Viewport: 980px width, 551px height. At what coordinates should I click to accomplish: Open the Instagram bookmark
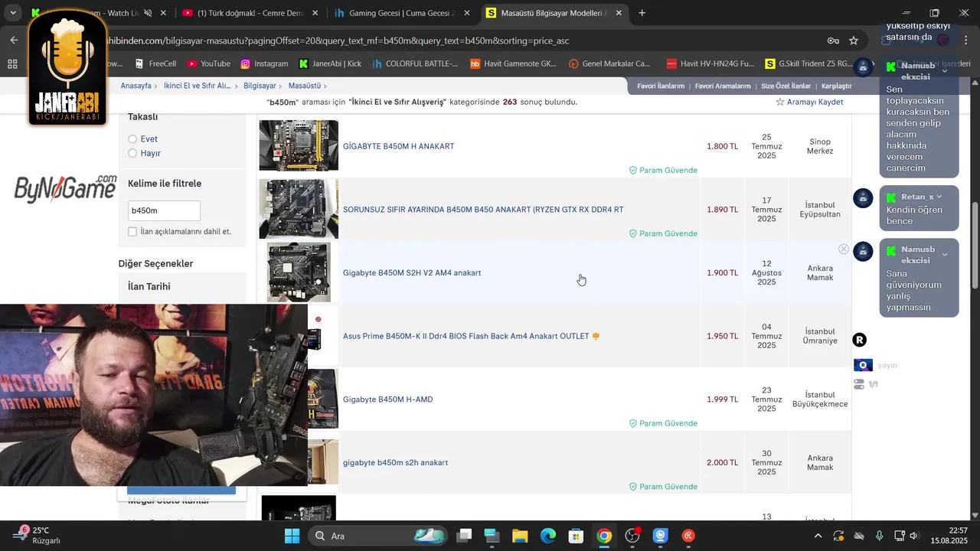264,64
